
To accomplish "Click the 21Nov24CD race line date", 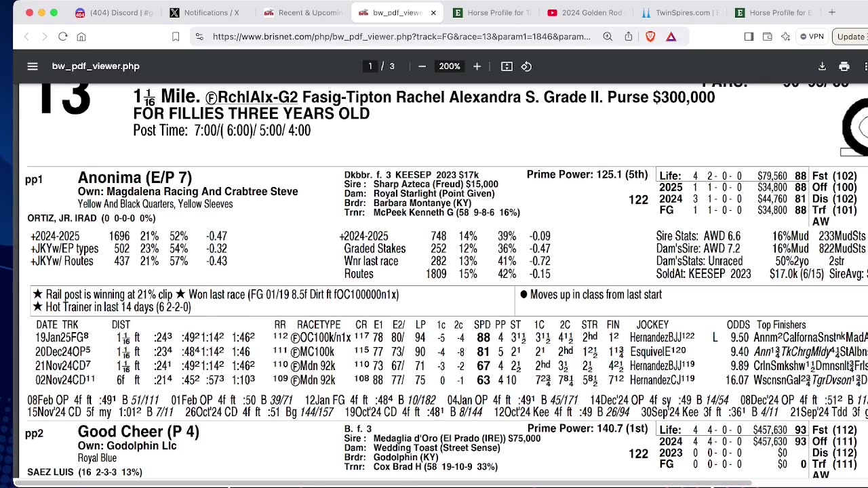I will [62, 366].
